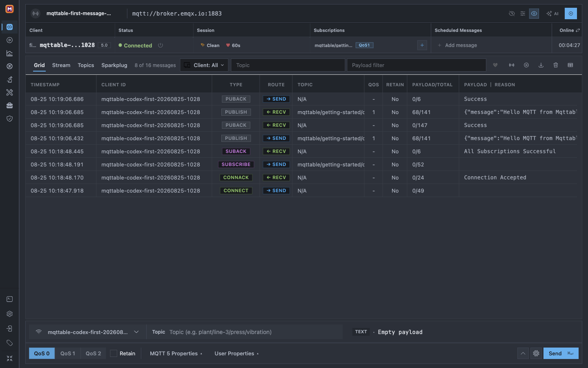Click the Clean session label
The image size is (588, 368).
tap(210, 45)
